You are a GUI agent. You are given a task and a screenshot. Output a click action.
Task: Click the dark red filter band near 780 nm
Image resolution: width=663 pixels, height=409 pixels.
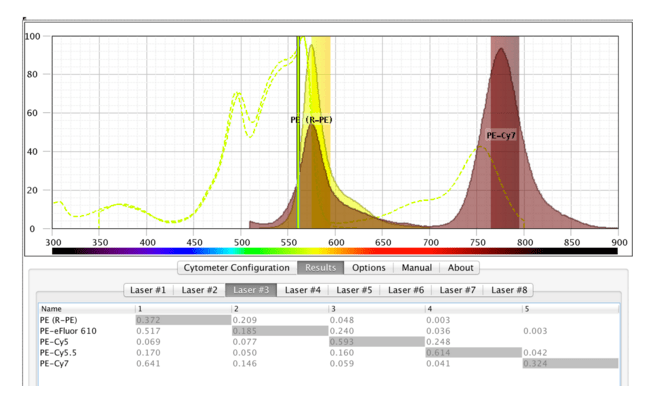coord(505,132)
